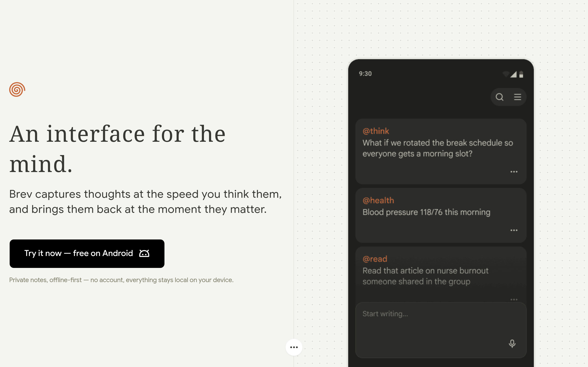The height and width of the screenshot is (367, 588).
Task: Click the battery icon in phone status bar
Action: click(521, 74)
